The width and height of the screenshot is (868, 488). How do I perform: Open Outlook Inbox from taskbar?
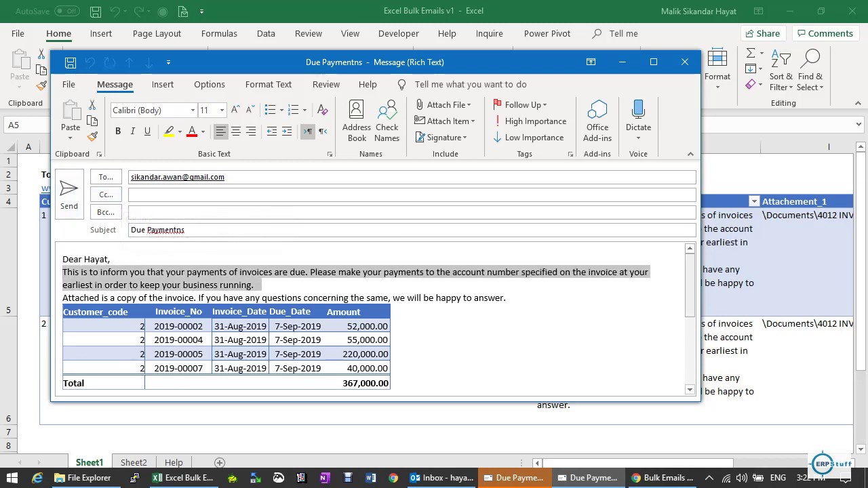tap(441, 478)
